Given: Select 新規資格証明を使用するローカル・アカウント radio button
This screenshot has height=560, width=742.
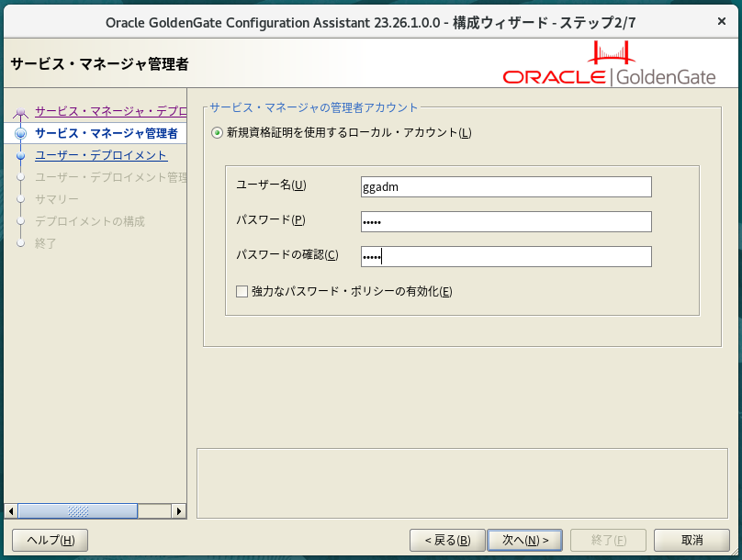Looking at the screenshot, I should tap(217, 133).
